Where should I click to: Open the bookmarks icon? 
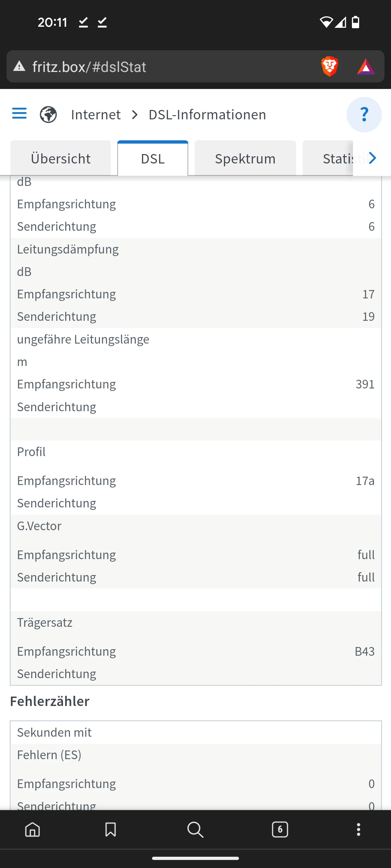coord(110,829)
